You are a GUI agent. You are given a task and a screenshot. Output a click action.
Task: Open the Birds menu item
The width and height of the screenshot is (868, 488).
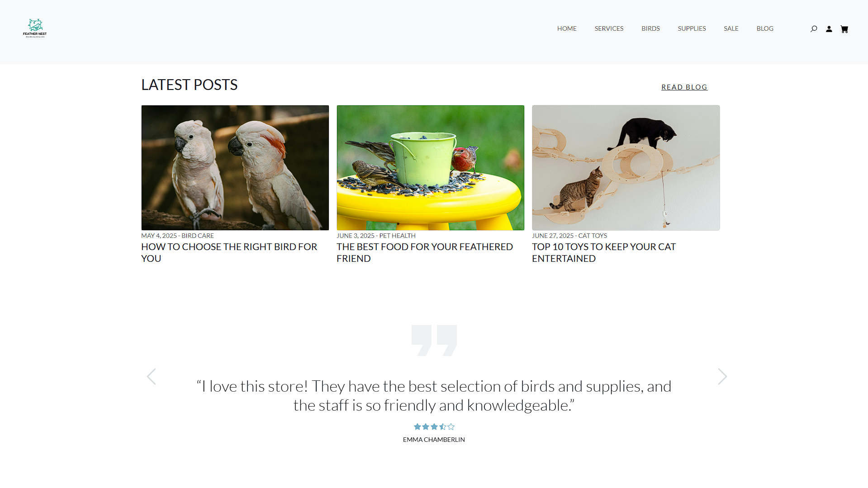tap(650, 28)
